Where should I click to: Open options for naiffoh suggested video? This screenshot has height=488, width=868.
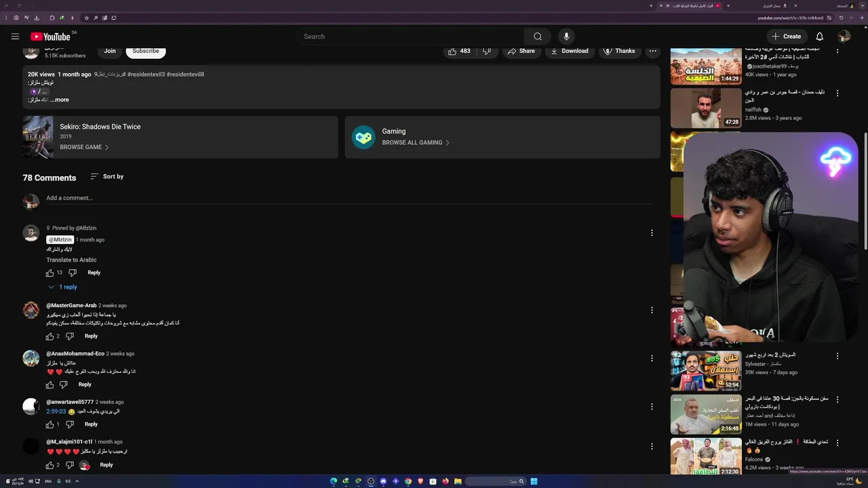click(x=837, y=93)
